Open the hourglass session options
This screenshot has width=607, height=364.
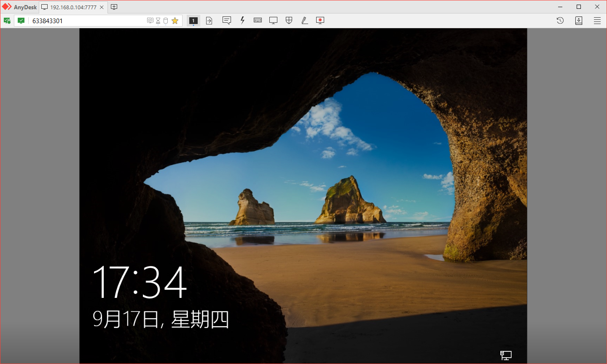pyautogui.click(x=157, y=20)
